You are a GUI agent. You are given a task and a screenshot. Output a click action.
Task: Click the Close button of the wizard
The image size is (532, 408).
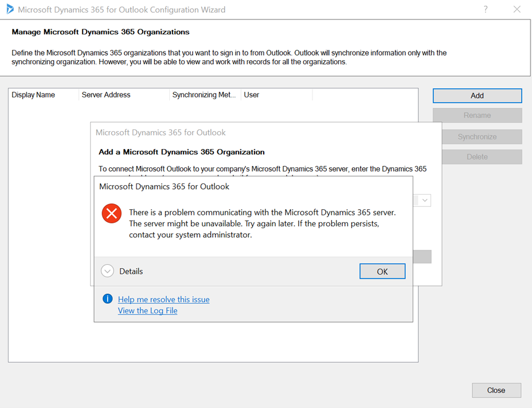[x=496, y=390]
